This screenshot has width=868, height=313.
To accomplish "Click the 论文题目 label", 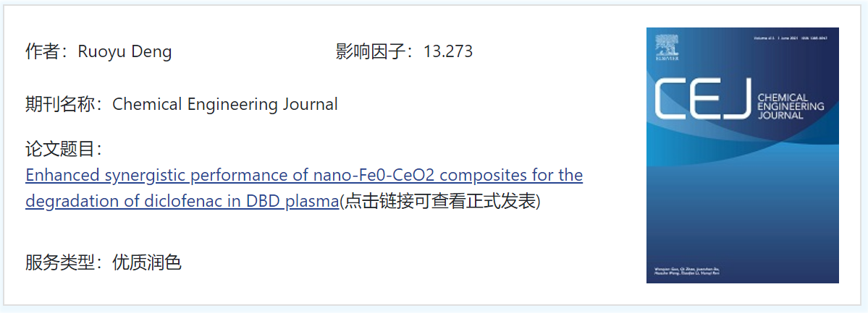I will click(60, 149).
